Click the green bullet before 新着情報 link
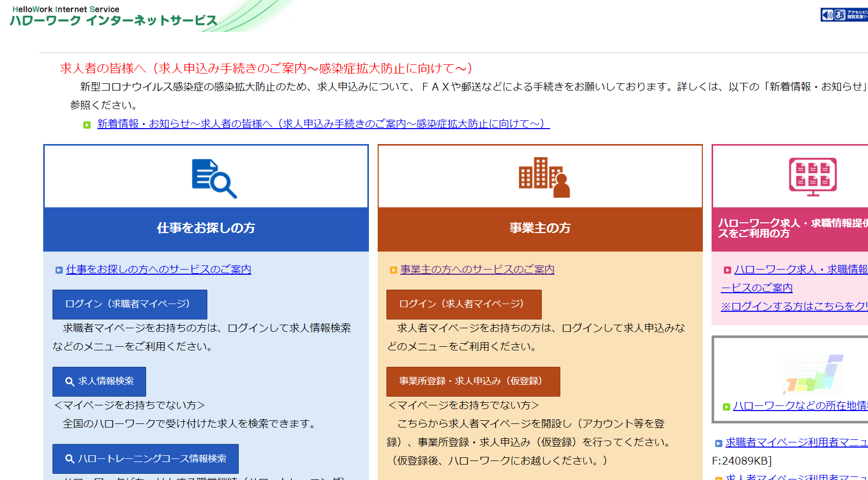 pyautogui.click(x=87, y=125)
